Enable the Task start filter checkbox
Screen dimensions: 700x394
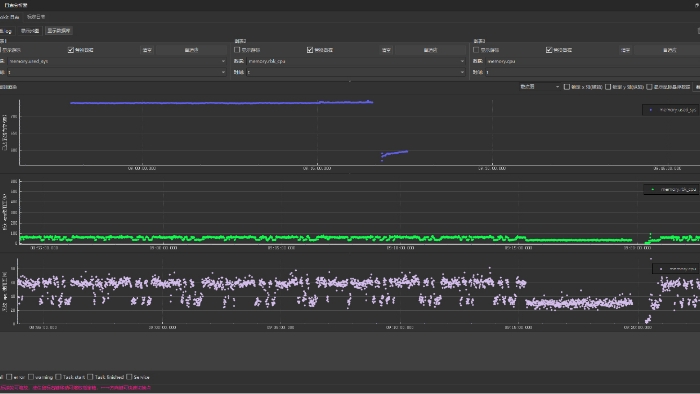tap(58, 377)
